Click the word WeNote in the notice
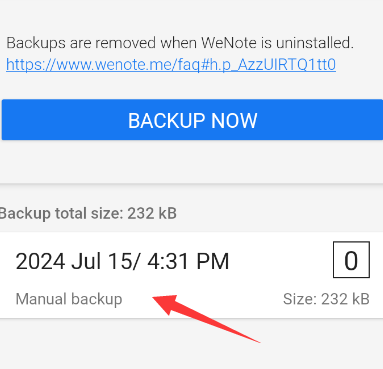The width and height of the screenshot is (383, 369). click(229, 43)
